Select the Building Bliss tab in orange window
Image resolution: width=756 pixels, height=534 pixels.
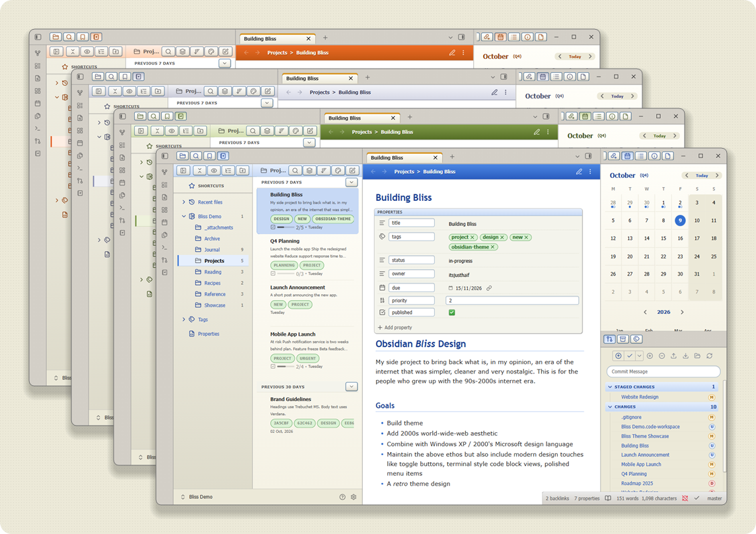pyautogui.click(x=276, y=38)
